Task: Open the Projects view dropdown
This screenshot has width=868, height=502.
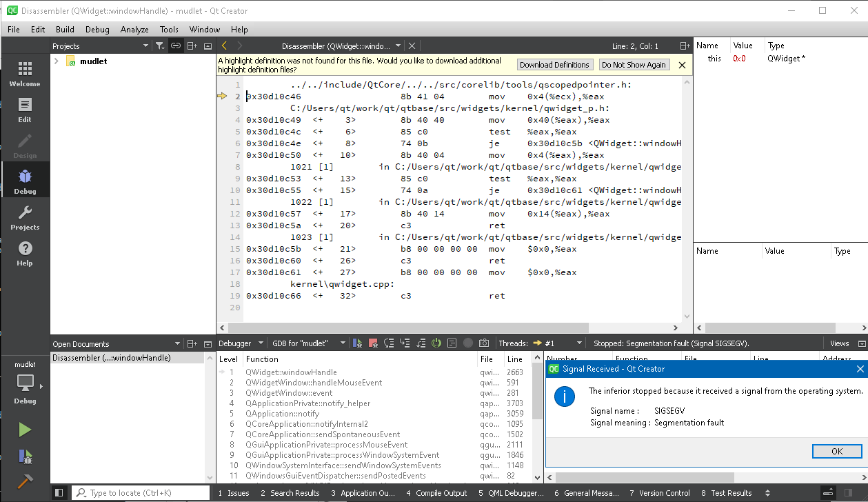Action: click(x=100, y=46)
